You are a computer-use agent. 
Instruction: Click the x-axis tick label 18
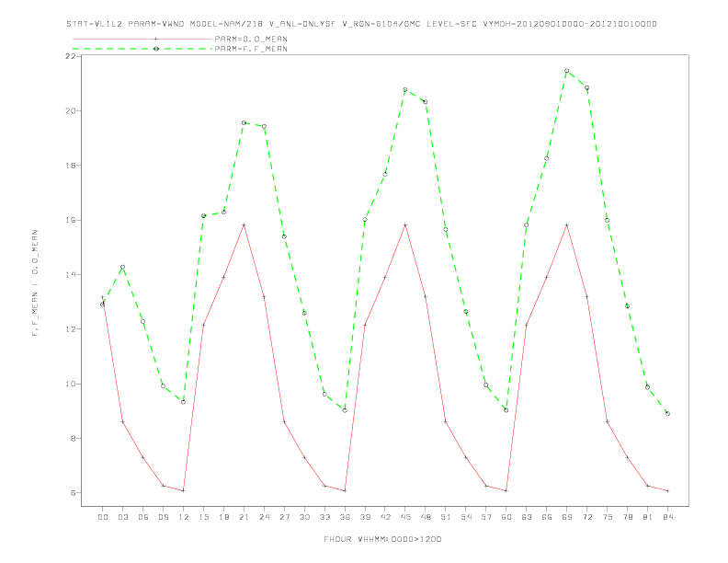[x=223, y=517]
